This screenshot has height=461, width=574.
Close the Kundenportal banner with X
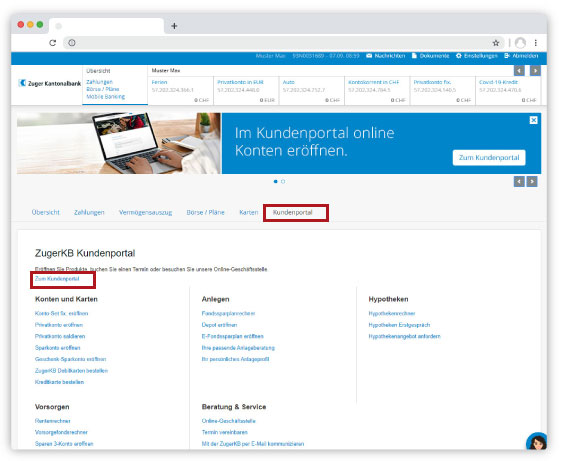click(533, 120)
